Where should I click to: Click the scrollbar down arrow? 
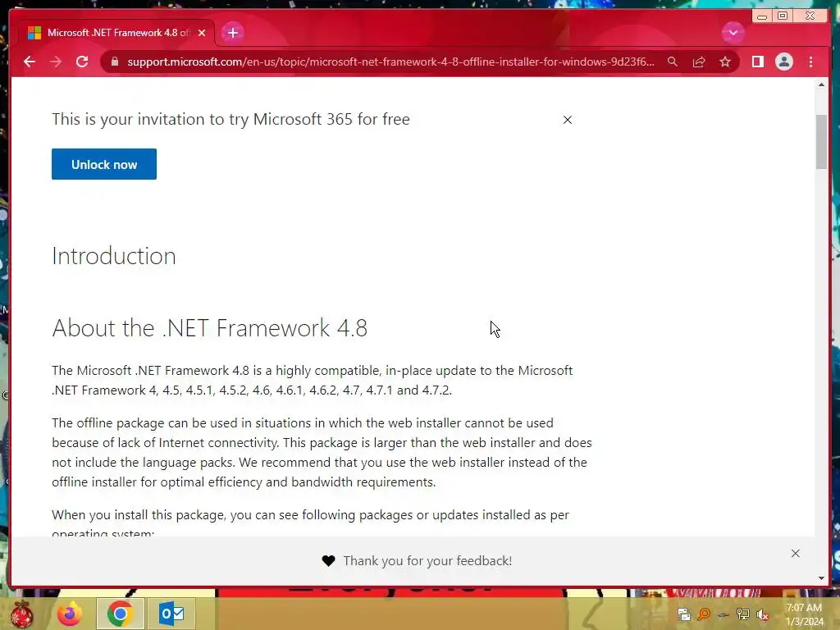point(821,578)
